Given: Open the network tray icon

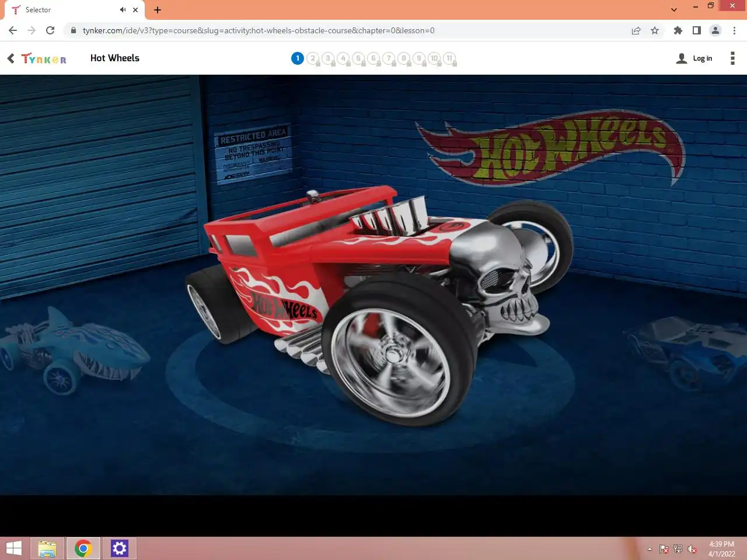Looking at the screenshot, I should click(x=678, y=549).
